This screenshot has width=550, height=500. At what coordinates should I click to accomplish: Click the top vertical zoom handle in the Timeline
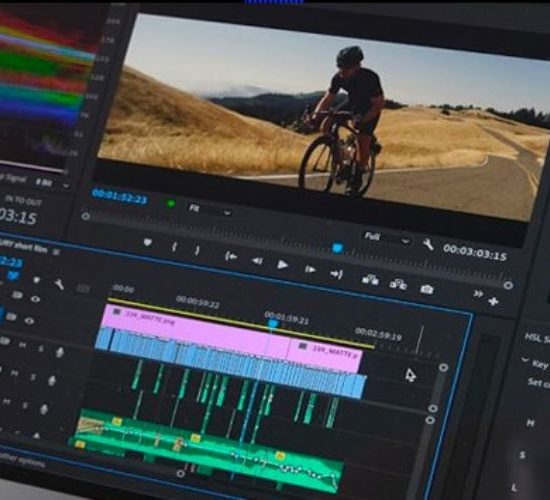(x=443, y=367)
